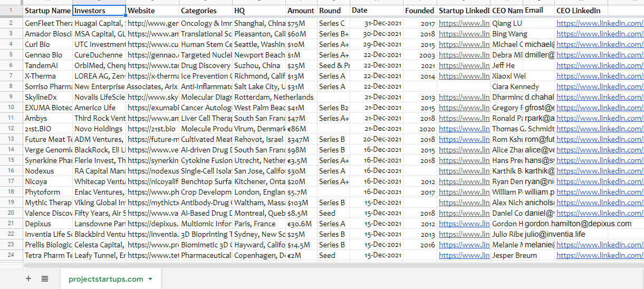Click the Cultivated Meat categories cell

pos(206,139)
